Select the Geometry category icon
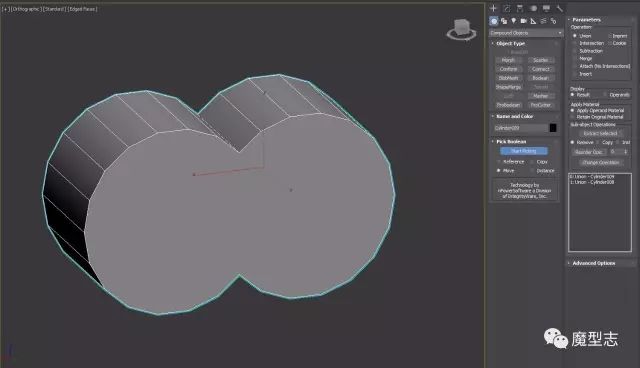 (x=494, y=21)
